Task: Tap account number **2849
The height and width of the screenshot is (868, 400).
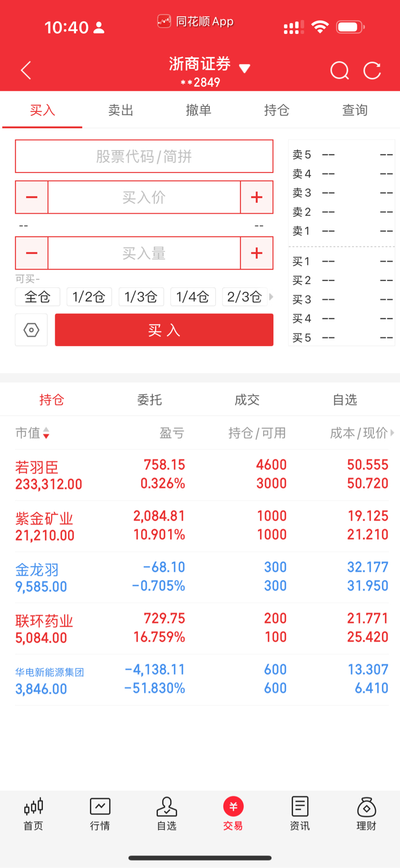Action: (201, 82)
